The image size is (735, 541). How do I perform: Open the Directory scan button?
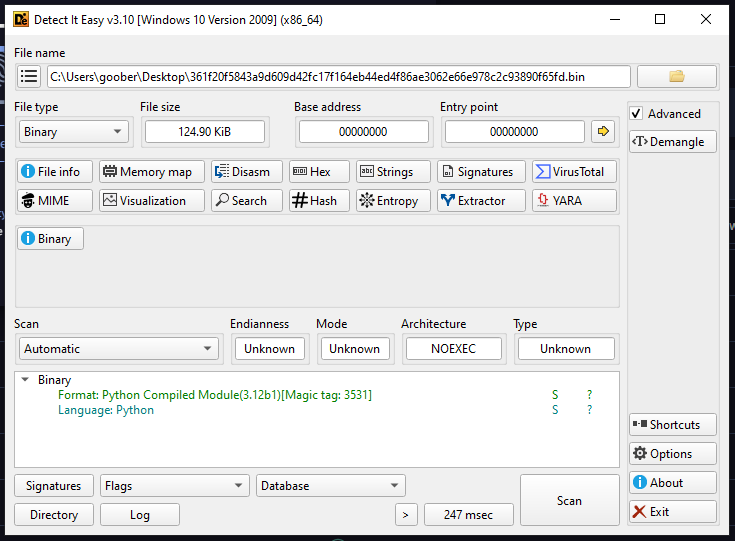[x=54, y=515]
